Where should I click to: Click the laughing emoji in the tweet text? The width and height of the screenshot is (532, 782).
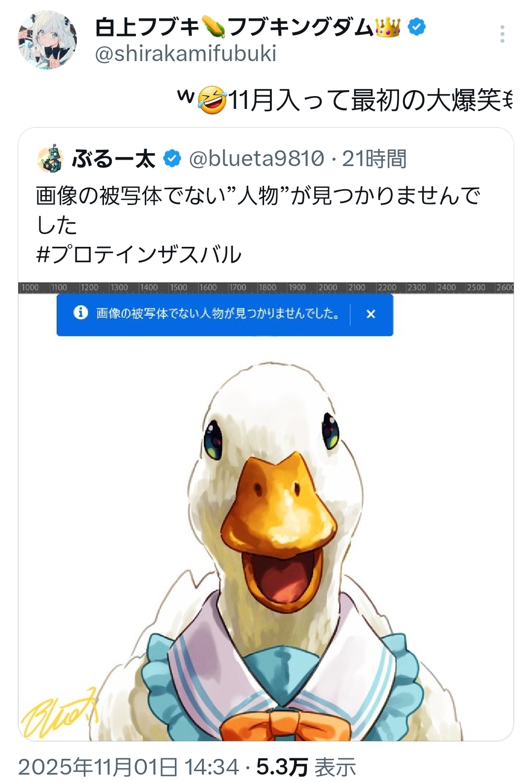pos(212,100)
